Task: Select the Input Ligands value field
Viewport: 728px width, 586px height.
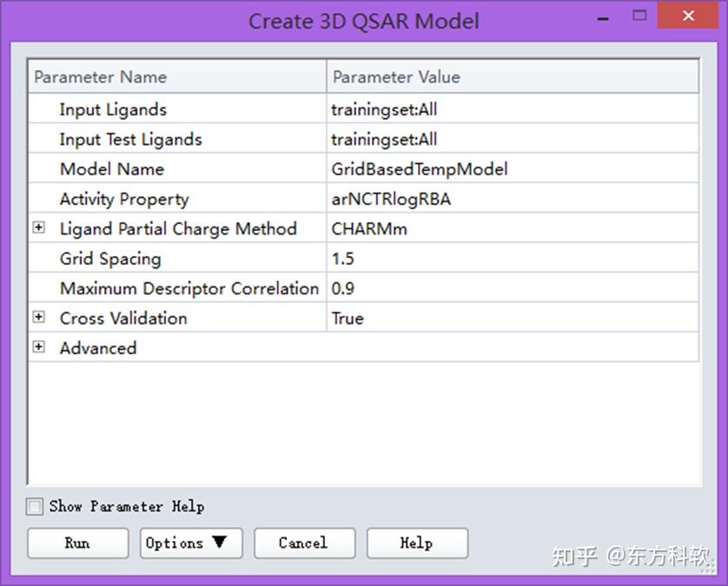Action: [x=513, y=109]
